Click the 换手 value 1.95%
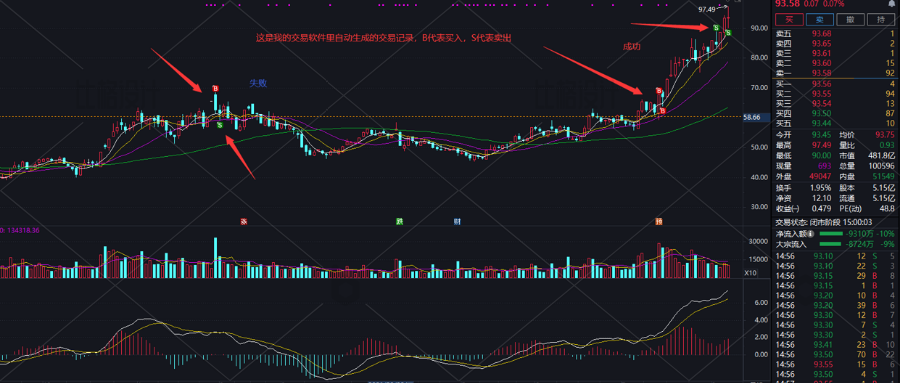 pyautogui.click(x=820, y=188)
